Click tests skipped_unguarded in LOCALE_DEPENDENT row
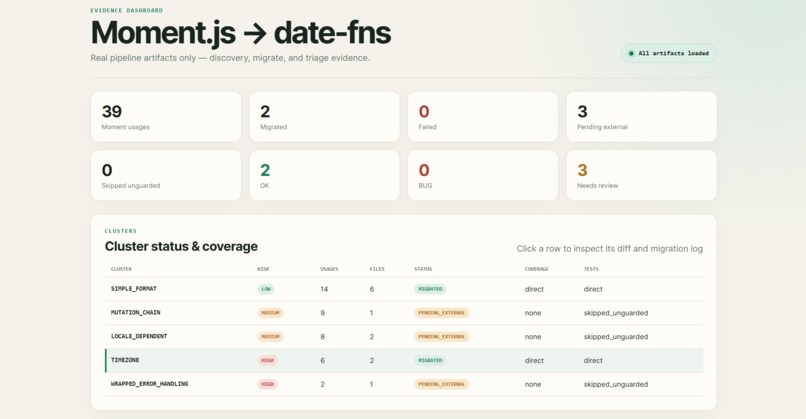Image resolution: width=806 pixels, height=419 pixels. coord(616,337)
